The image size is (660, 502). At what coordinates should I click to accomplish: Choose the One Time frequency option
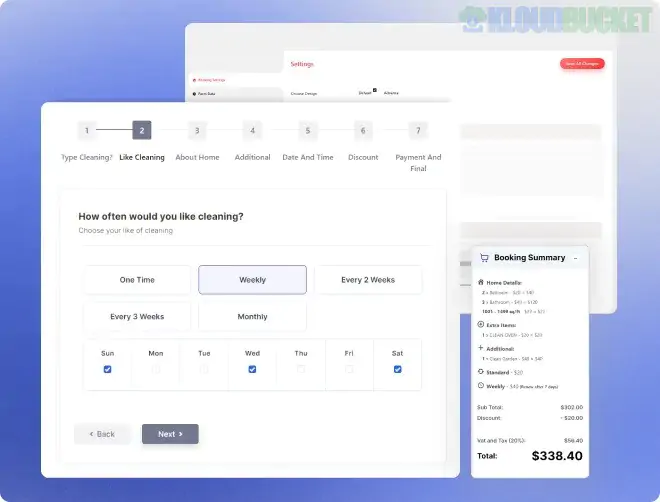[137, 280]
